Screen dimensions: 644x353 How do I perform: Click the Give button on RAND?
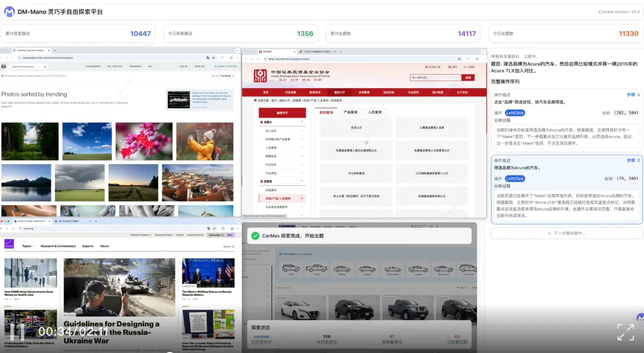pyautogui.click(x=230, y=235)
